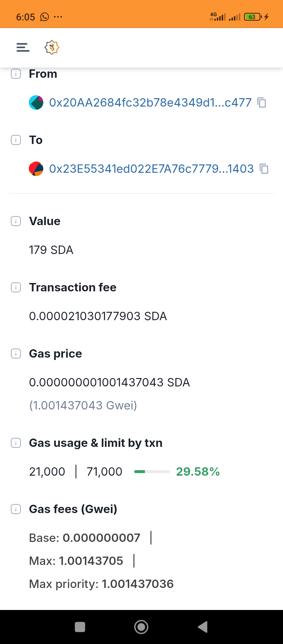Image resolution: width=283 pixels, height=644 pixels.
Task: Tap the From field info icon
Action: (x=16, y=74)
